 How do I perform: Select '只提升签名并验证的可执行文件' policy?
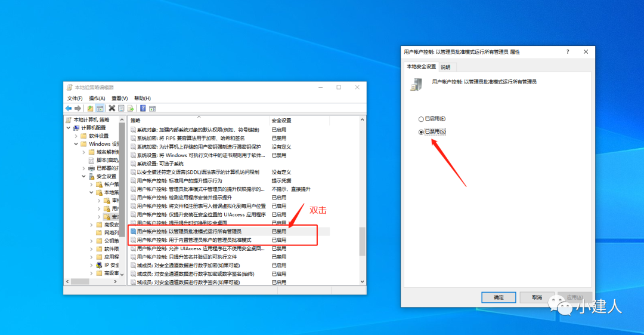pos(187,257)
